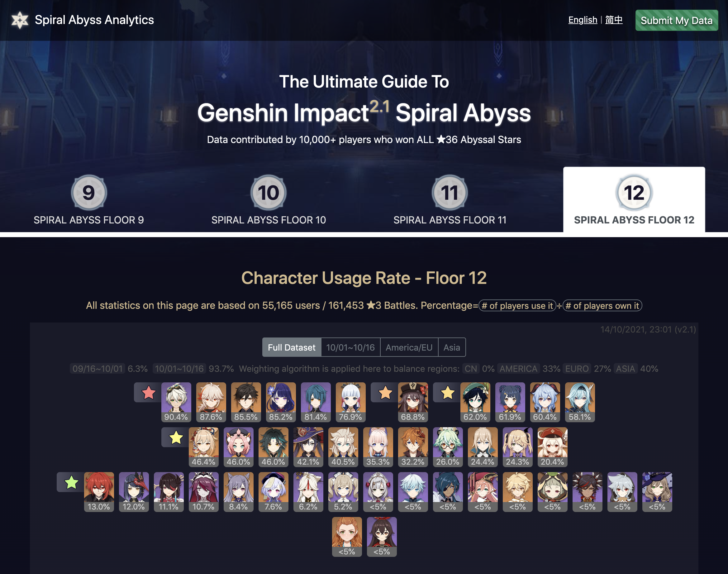
Task: Switch to Spiral Abyss Floor 11 tab label
Action: click(x=450, y=220)
